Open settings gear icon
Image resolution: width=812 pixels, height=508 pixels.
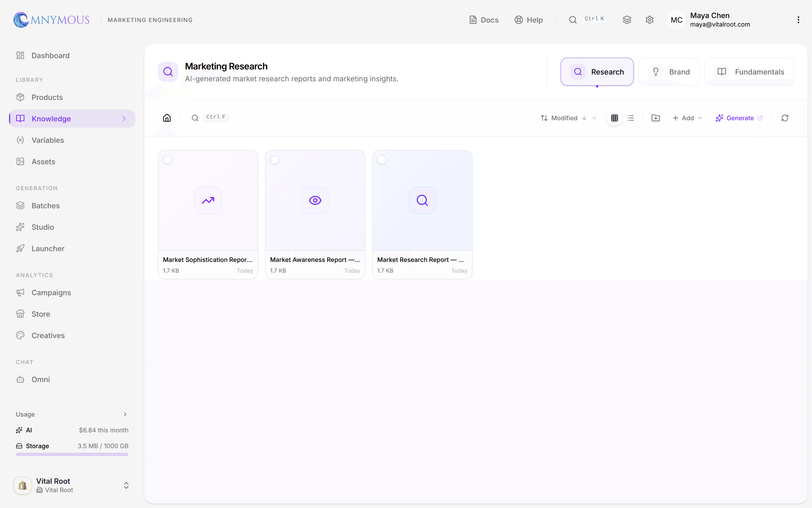[x=649, y=20]
